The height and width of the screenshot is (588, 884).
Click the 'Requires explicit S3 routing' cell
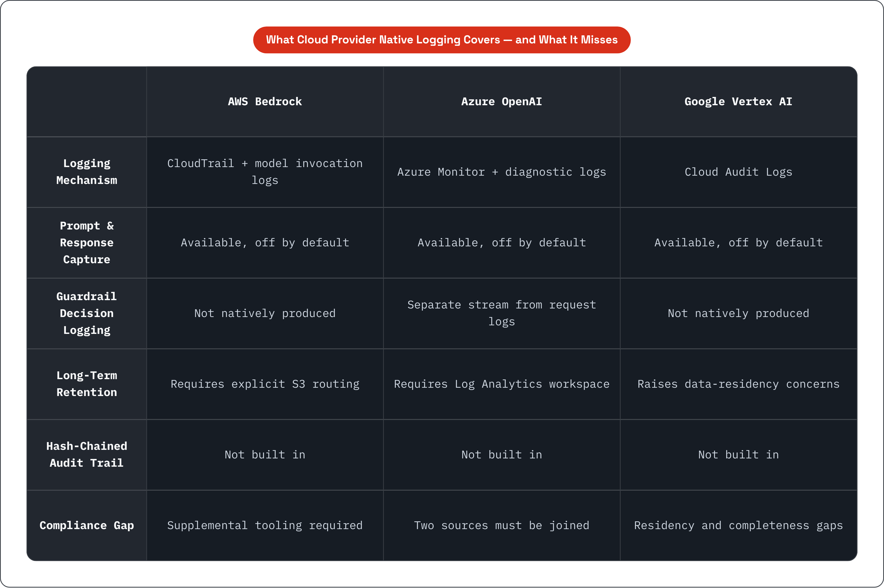265,384
